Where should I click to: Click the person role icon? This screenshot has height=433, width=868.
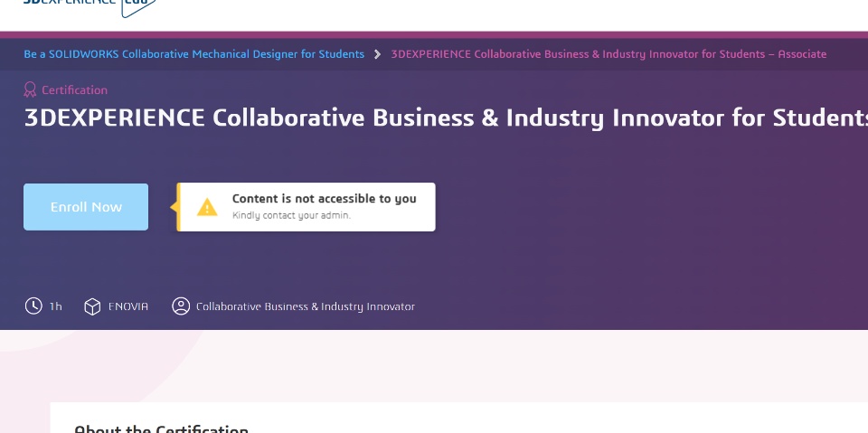(x=181, y=306)
